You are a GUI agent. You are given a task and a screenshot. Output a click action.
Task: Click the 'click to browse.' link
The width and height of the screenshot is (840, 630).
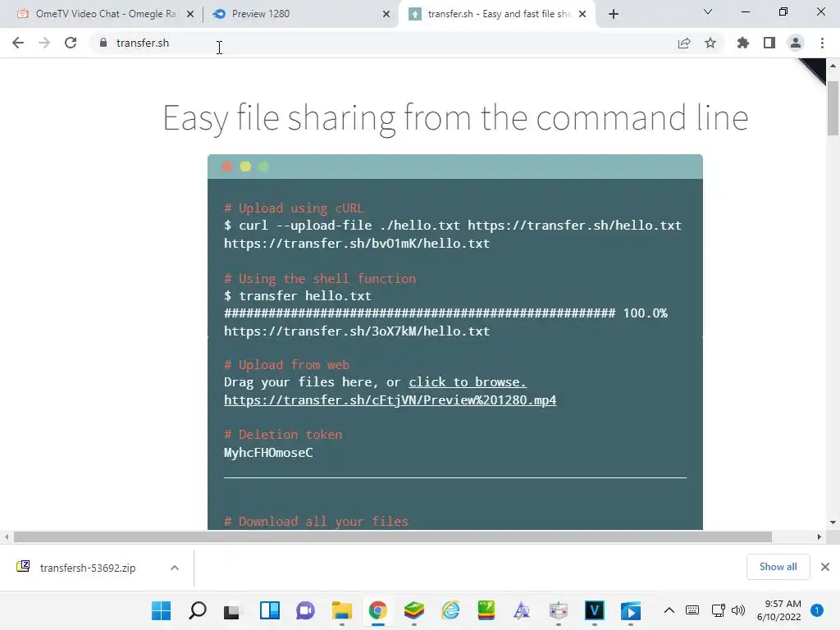point(468,382)
